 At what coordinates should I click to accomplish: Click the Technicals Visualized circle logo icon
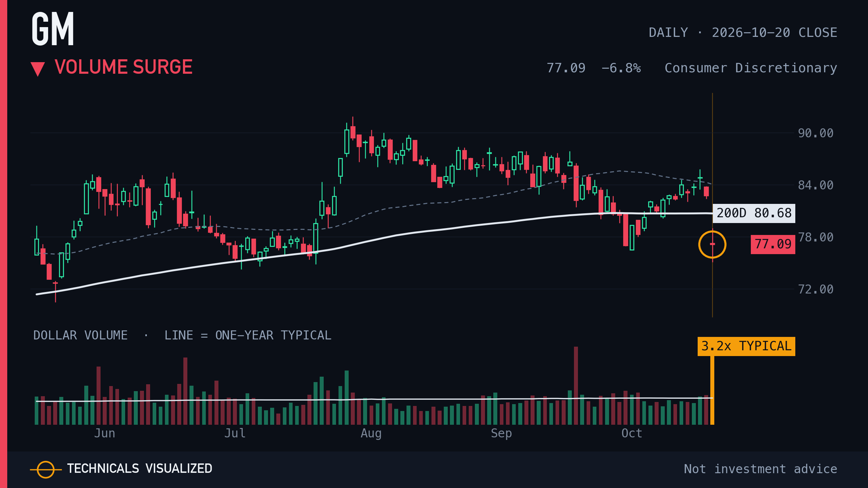[x=46, y=470]
